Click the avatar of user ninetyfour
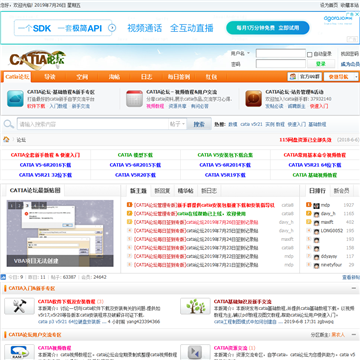The height and width of the screenshot is (360, 360). click(316, 265)
